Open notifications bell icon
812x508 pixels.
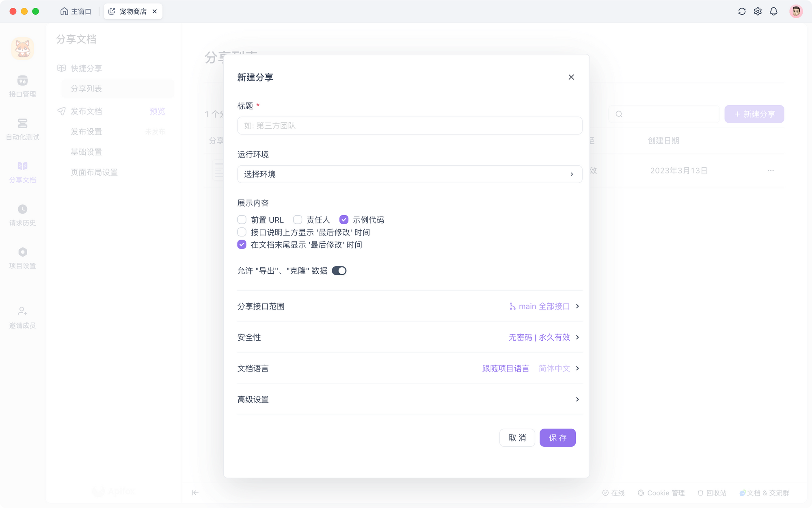(x=773, y=11)
